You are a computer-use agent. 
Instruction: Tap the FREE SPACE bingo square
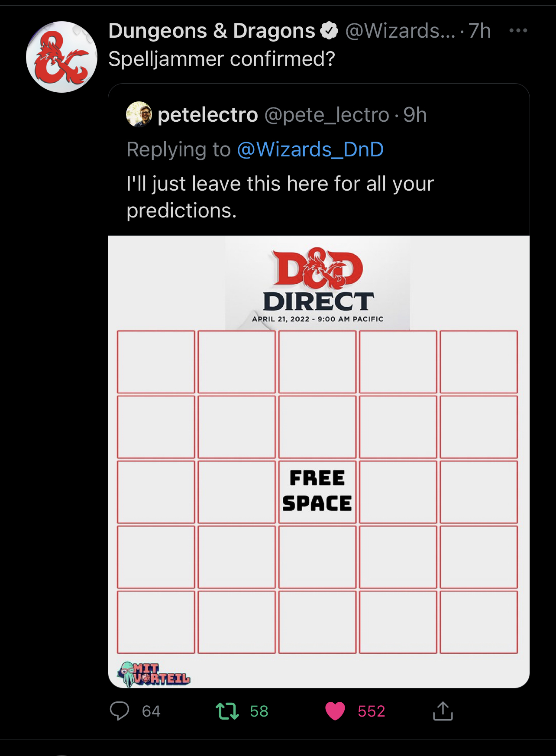[317, 492]
